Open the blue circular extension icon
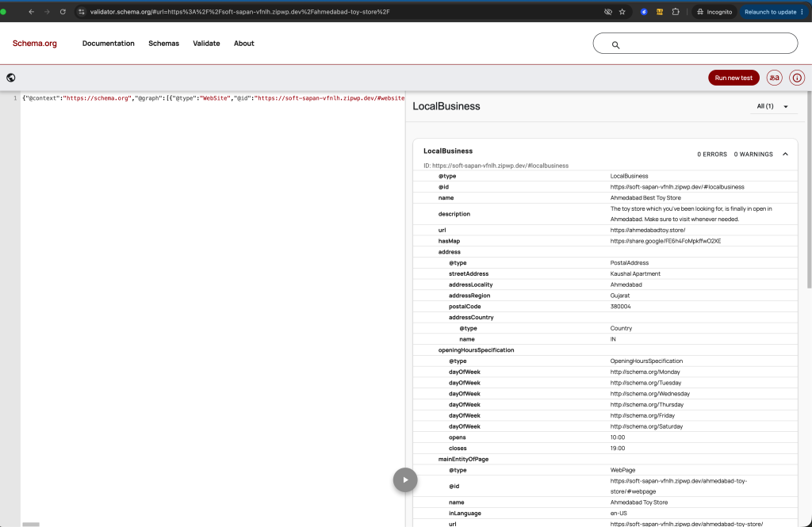Image resolution: width=812 pixels, height=527 pixels. coord(644,12)
